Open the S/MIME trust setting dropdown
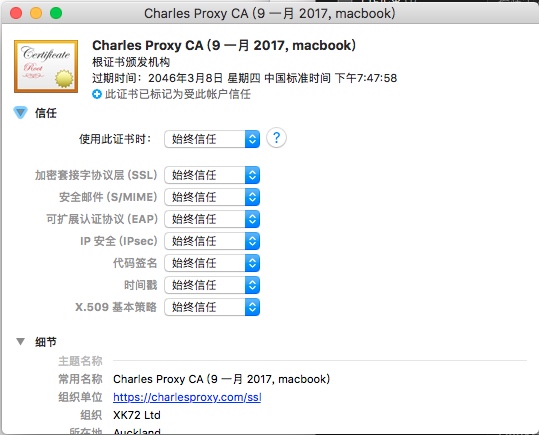The image size is (539, 435). coord(212,197)
